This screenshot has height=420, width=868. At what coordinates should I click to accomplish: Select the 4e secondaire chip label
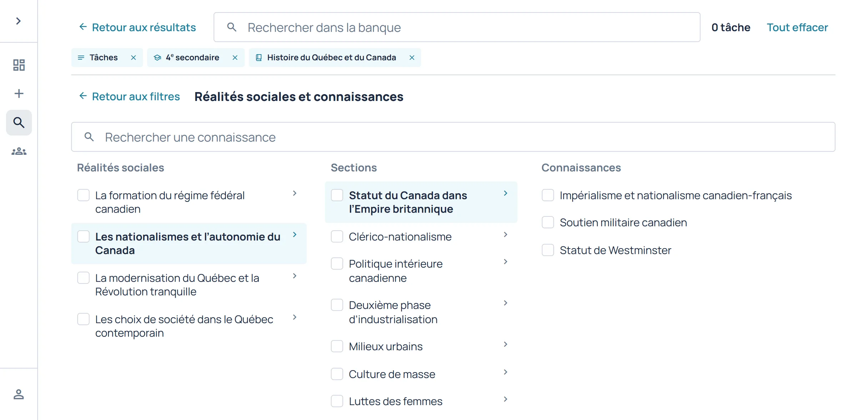click(192, 58)
